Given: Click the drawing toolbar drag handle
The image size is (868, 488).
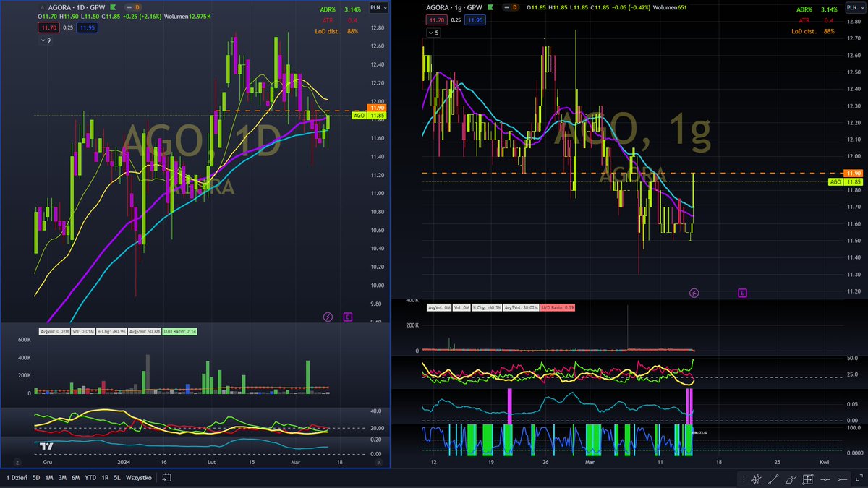Looking at the screenshot, I should pyautogui.click(x=741, y=479).
